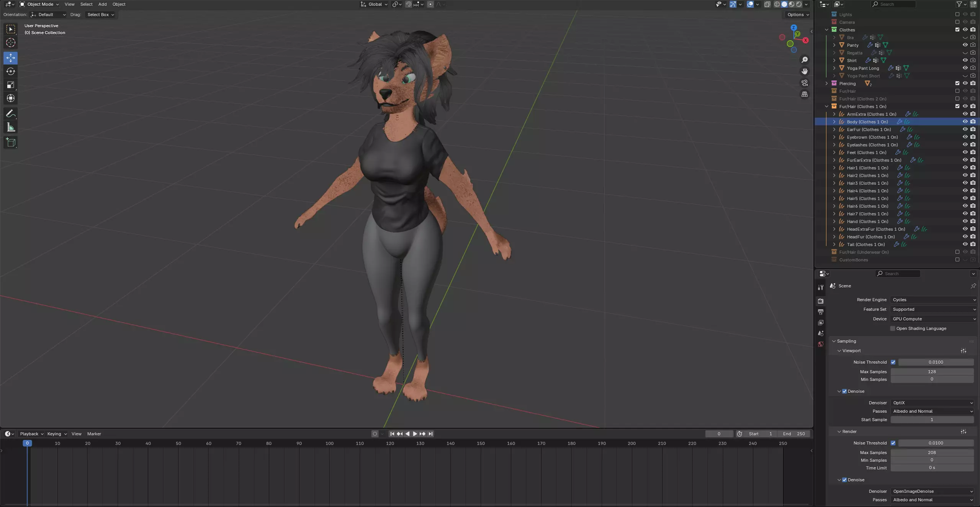Click the timeline End frame field
This screenshot has width=980, height=507.
click(x=793, y=434)
